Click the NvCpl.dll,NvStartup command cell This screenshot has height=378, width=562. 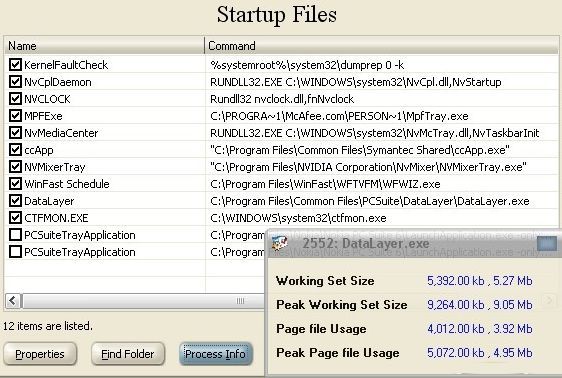click(x=356, y=82)
